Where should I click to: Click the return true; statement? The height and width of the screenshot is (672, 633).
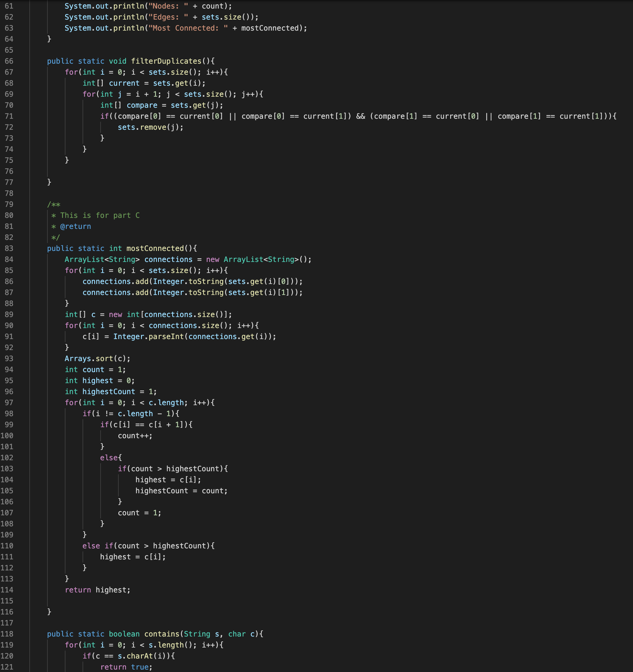pos(126,667)
